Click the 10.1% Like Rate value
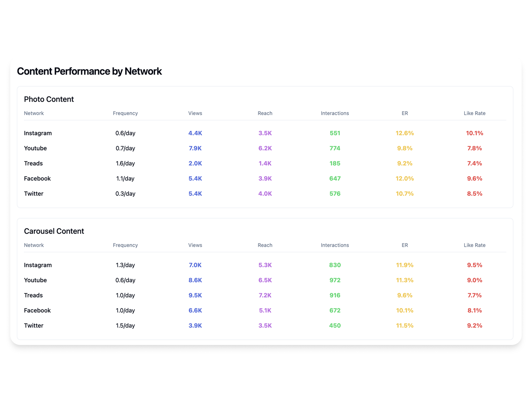Viewport: 532px width, 401px height. [474, 133]
